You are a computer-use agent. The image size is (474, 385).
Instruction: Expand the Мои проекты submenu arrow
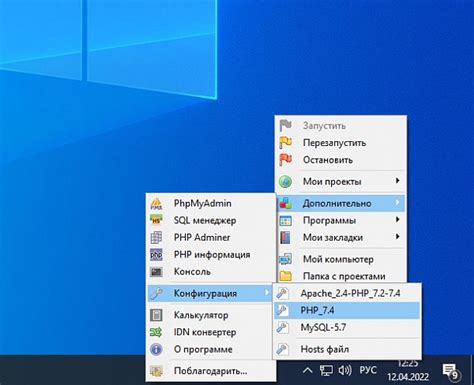tap(397, 181)
